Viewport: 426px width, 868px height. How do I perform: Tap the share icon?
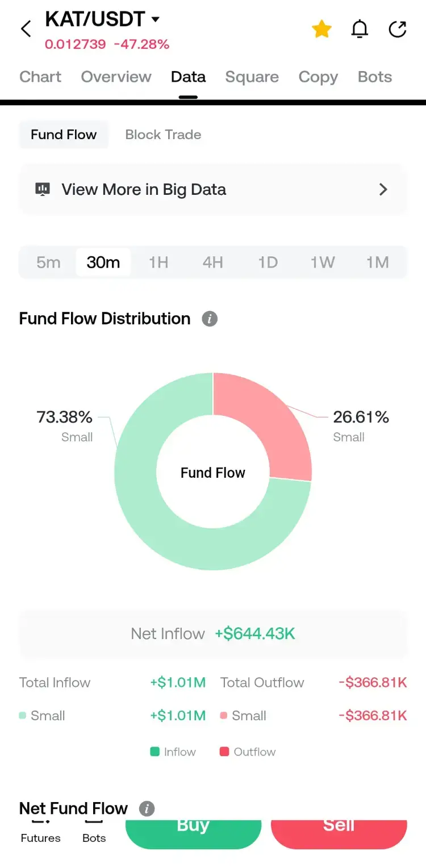tap(398, 29)
